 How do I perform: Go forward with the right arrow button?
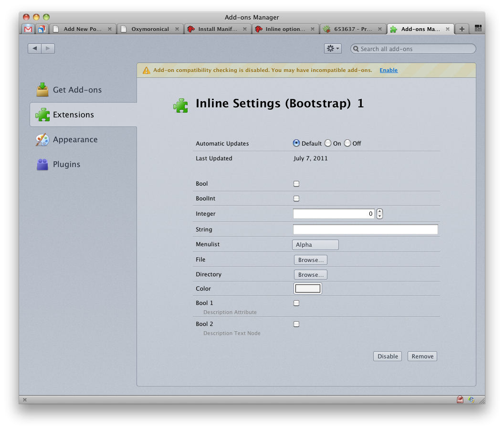pyautogui.click(x=48, y=49)
